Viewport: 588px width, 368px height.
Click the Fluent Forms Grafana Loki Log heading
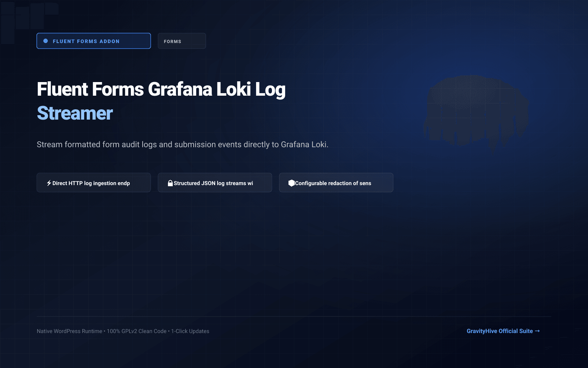tap(161, 89)
